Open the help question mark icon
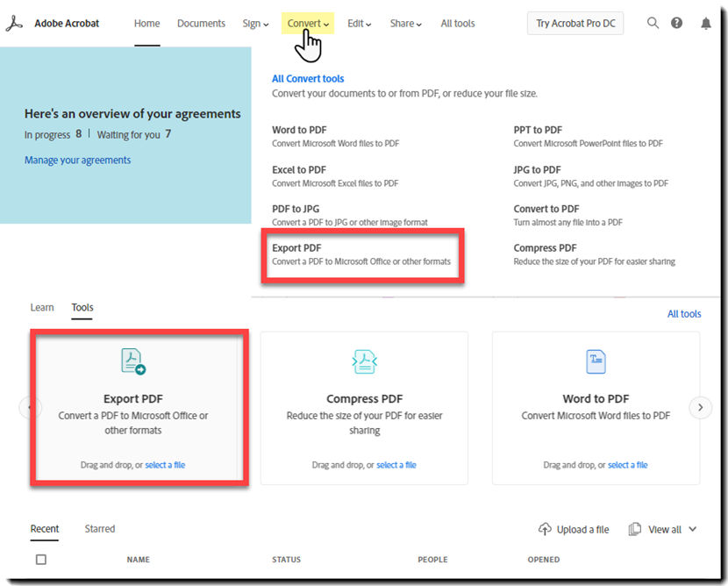Screen dimensions: 728x586 tap(676, 23)
